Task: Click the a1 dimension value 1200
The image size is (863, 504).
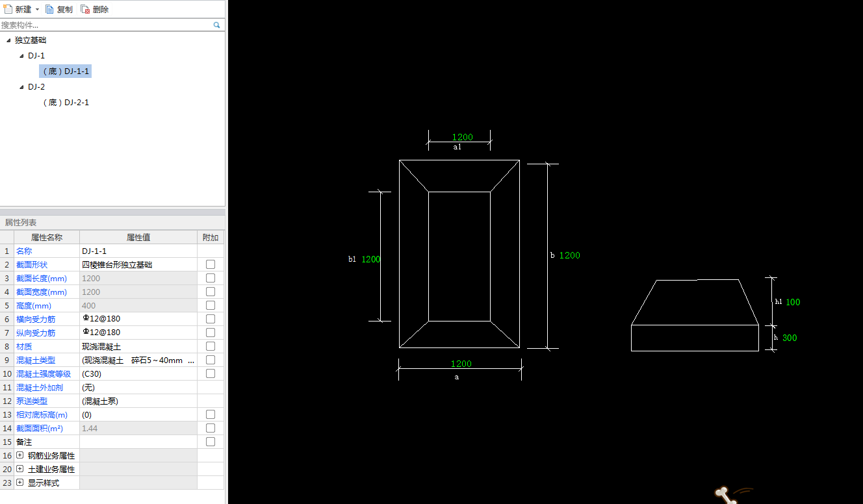Action: 463,137
